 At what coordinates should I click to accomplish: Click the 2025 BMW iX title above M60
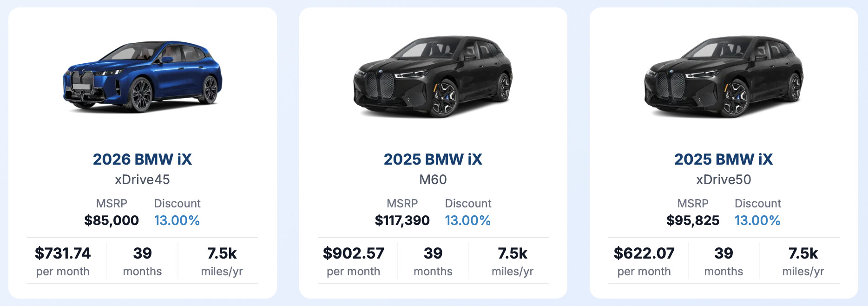click(x=433, y=160)
